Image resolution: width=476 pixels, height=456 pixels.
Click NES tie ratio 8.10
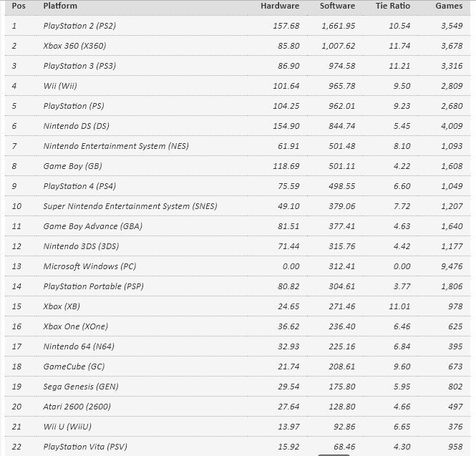pyautogui.click(x=402, y=146)
